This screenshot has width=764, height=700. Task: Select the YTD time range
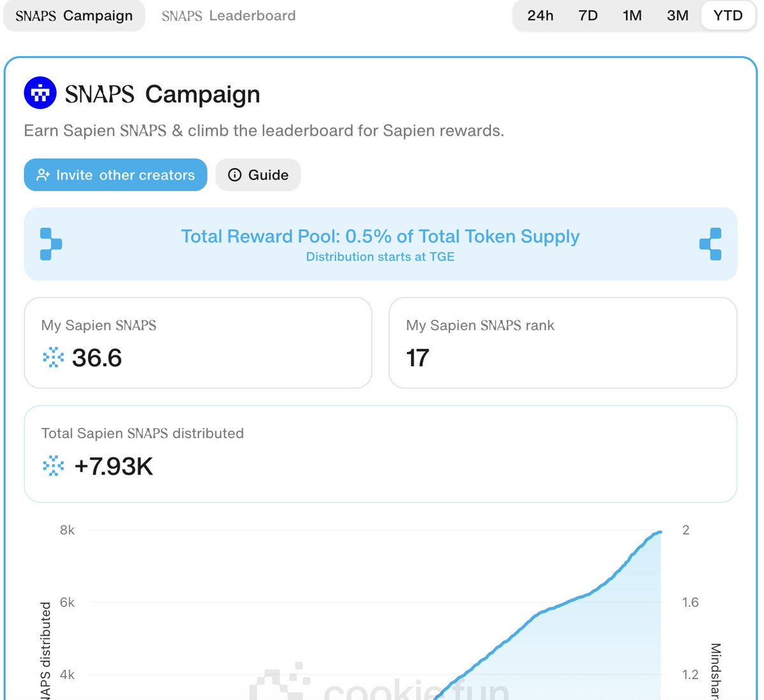tap(728, 16)
